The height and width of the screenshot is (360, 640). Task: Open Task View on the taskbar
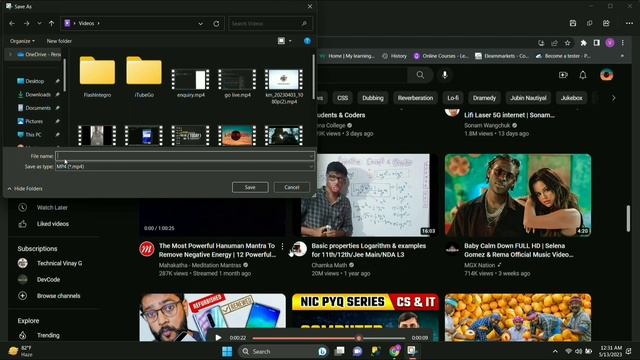coord(339,351)
